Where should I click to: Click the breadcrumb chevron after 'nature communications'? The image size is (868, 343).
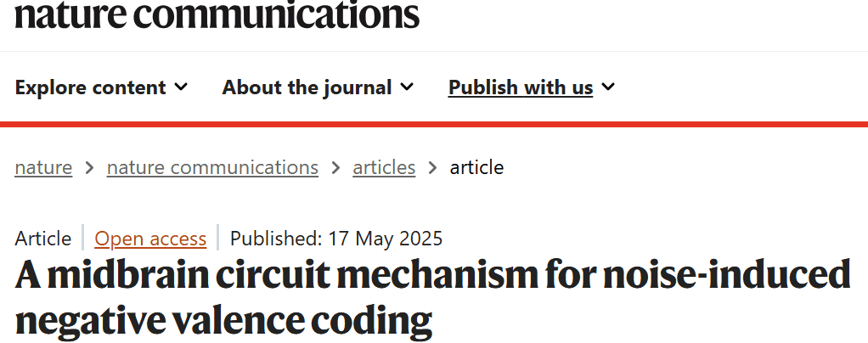click(335, 168)
